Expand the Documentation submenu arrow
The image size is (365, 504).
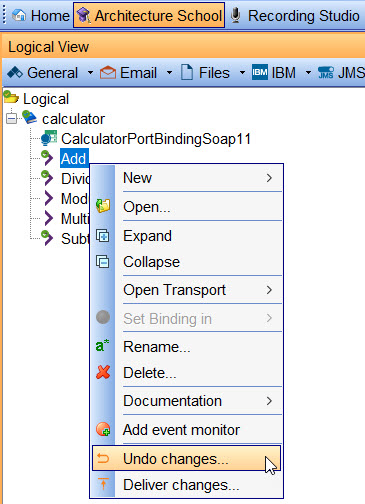pos(269,401)
